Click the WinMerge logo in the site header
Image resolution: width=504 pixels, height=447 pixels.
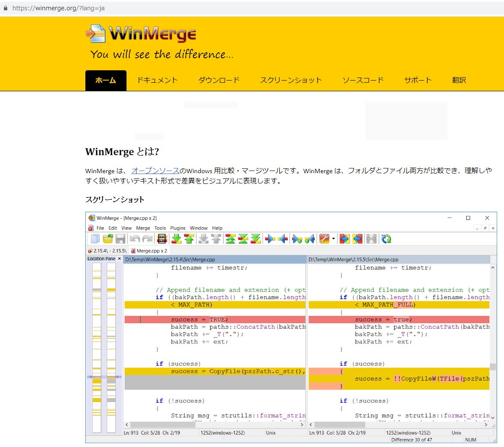(142, 34)
